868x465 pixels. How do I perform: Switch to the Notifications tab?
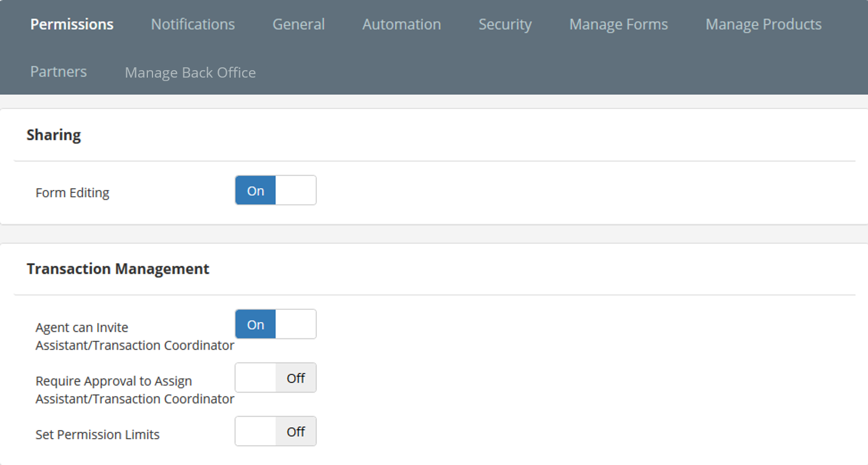pyautogui.click(x=192, y=24)
